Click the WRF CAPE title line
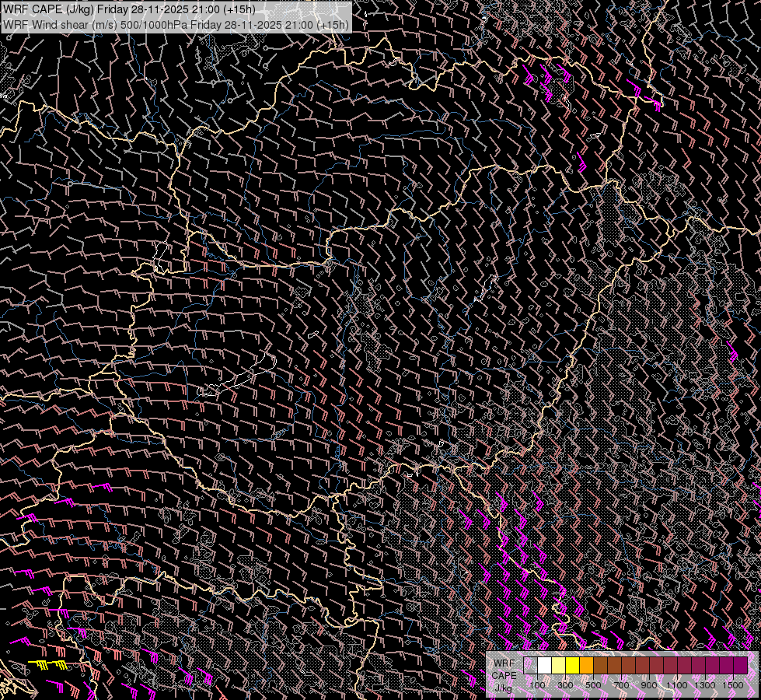Viewport: 761px width, 700px height. click(x=129, y=10)
